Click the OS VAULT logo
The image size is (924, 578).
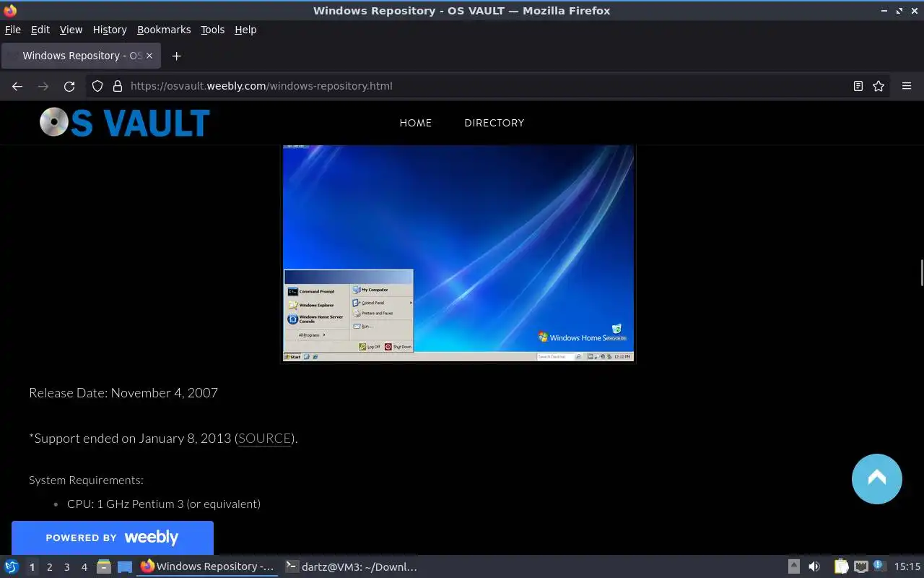pos(125,123)
